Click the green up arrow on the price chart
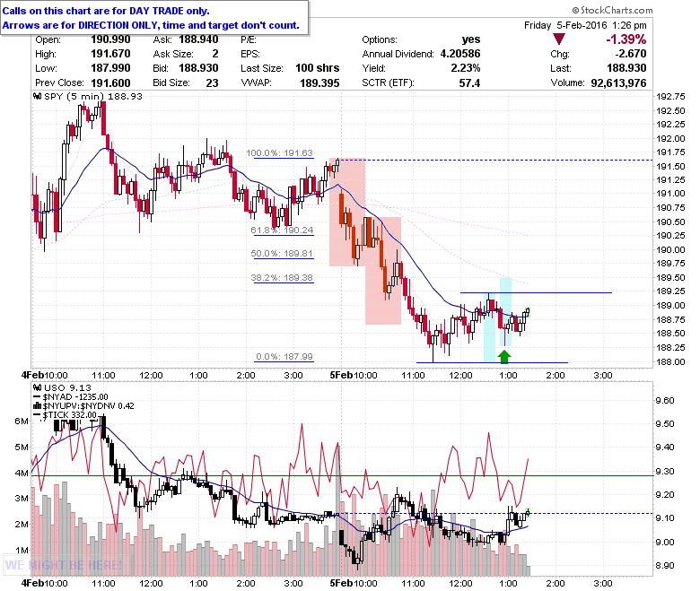This screenshot has width=700, height=591. pos(504,356)
